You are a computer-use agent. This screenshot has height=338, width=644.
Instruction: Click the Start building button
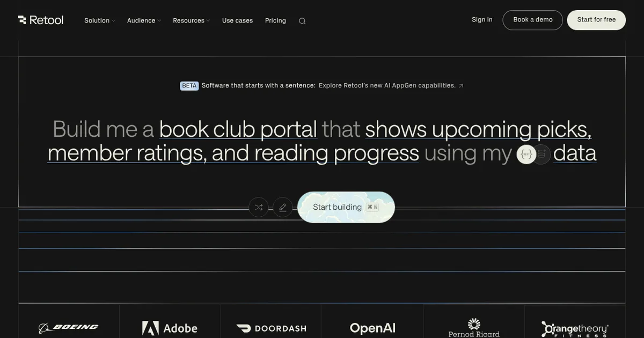point(346,207)
